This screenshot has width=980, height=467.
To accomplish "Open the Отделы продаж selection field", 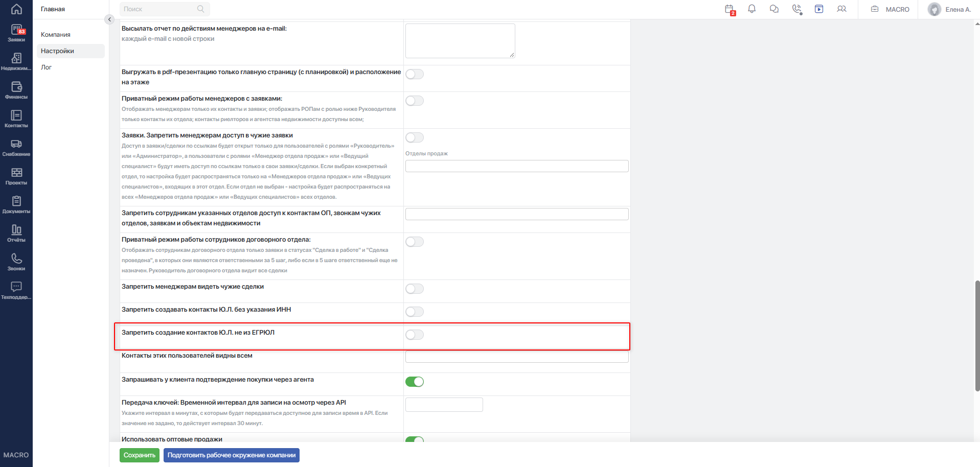I will (517, 166).
